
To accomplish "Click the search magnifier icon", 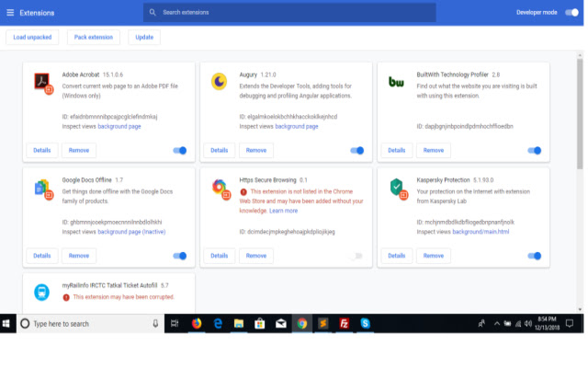I will (x=153, y=12).
